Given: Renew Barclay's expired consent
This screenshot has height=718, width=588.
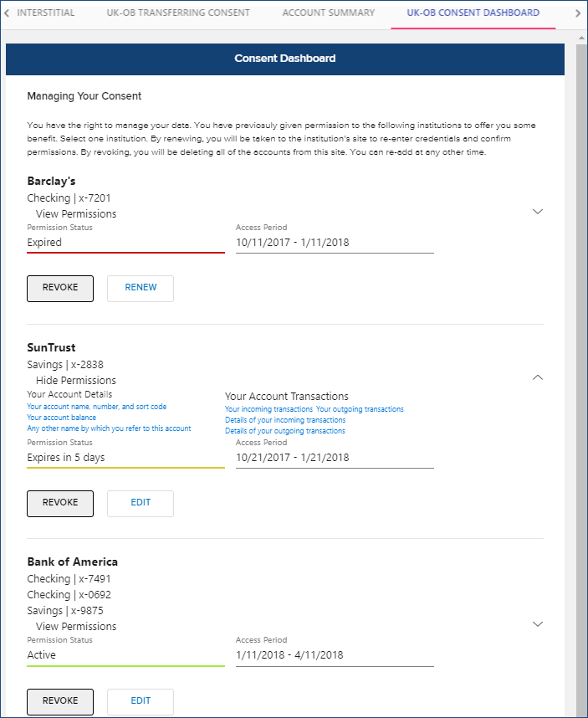Looking at the screenshot, I should [141, 288].
